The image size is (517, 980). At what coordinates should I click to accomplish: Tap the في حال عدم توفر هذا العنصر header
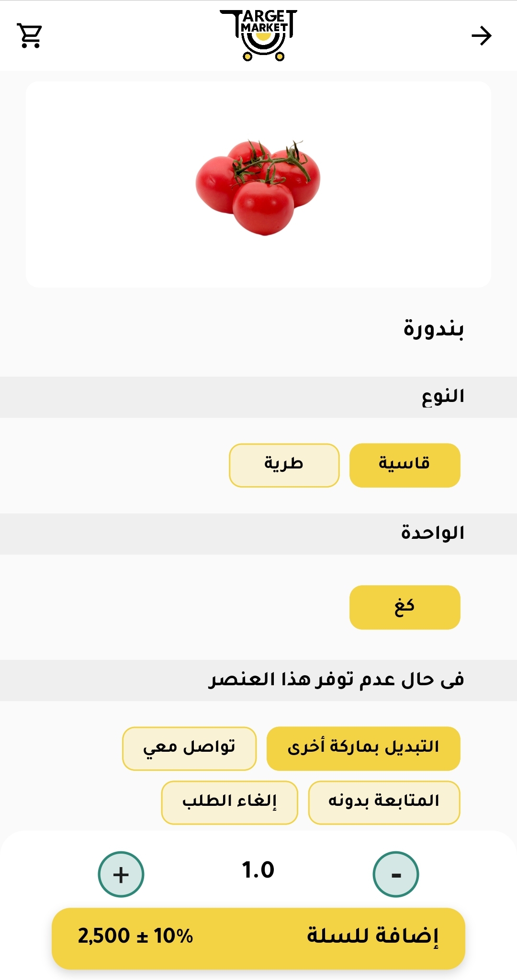(336, 680)
